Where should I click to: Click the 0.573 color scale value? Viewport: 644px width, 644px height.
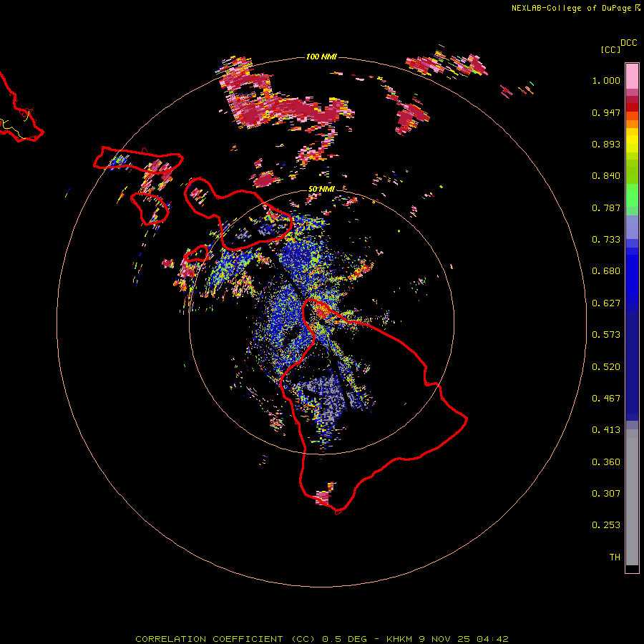pos(606,335)
